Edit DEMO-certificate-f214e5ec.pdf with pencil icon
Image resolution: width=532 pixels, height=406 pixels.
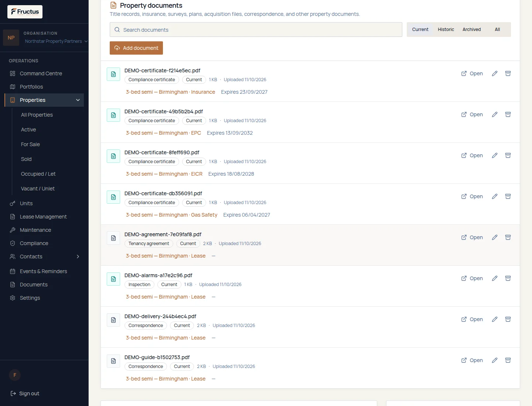pyautogui.click(x=495, y=73)
